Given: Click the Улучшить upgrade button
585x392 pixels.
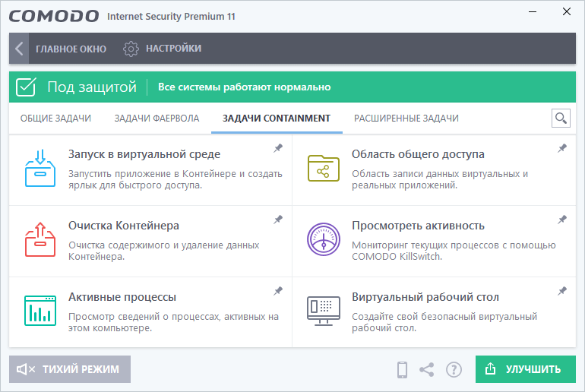Looking at the screenshot, I should 526,369.
